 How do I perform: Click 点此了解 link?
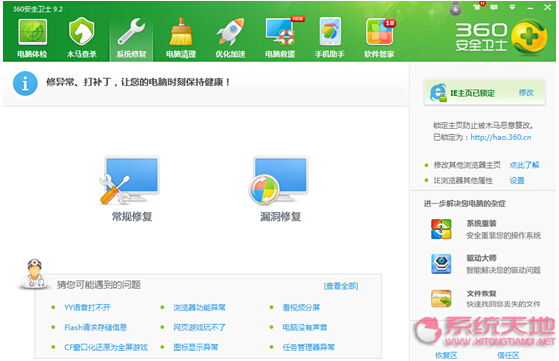pos(524,165)
